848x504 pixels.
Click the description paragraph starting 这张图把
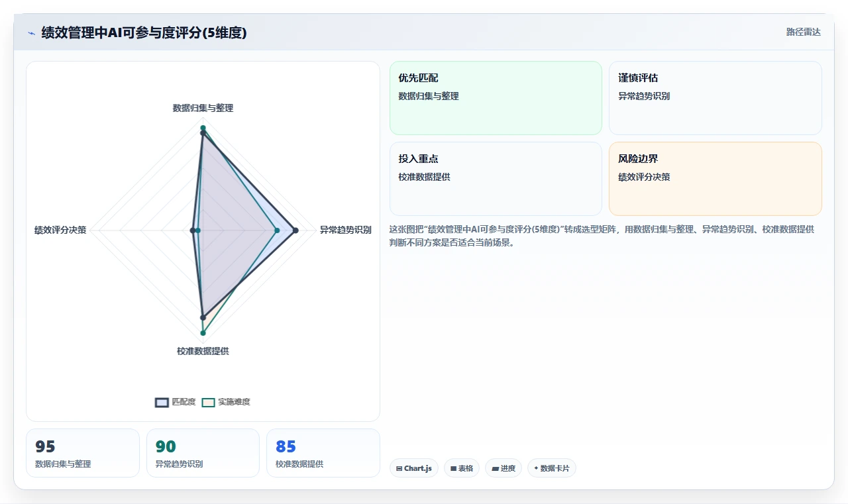pos(602,236)
